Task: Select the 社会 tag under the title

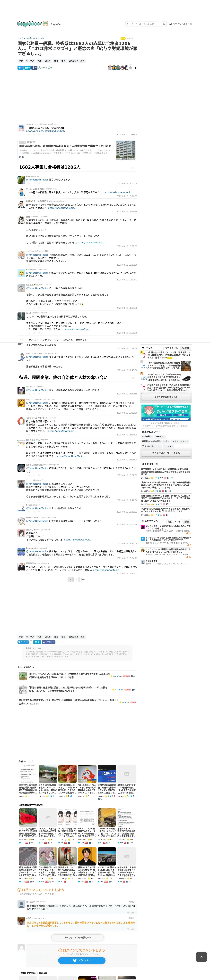Action: click(x=21, y=61)
